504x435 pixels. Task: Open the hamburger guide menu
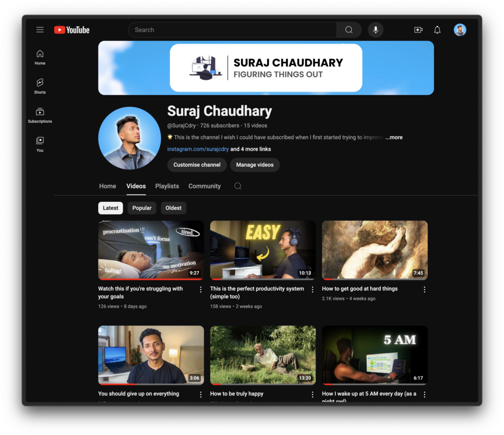click(x=40, y=30)
